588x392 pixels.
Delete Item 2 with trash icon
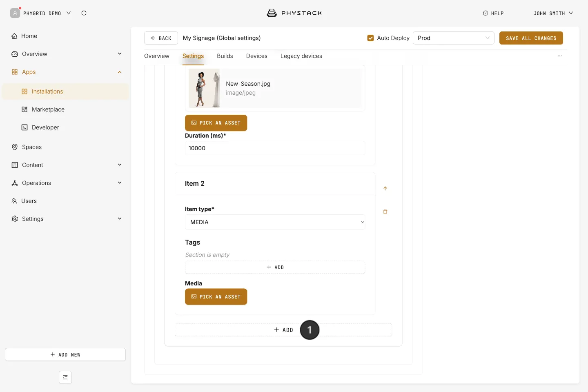click(385, 212)
